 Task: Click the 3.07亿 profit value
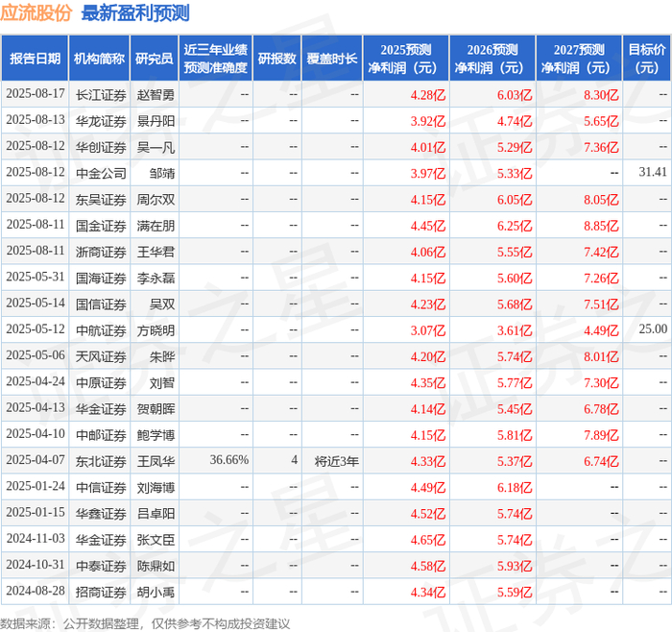428,330
